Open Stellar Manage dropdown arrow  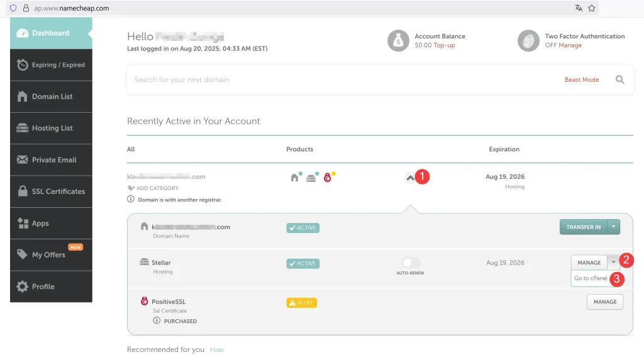tap(614, 263)
